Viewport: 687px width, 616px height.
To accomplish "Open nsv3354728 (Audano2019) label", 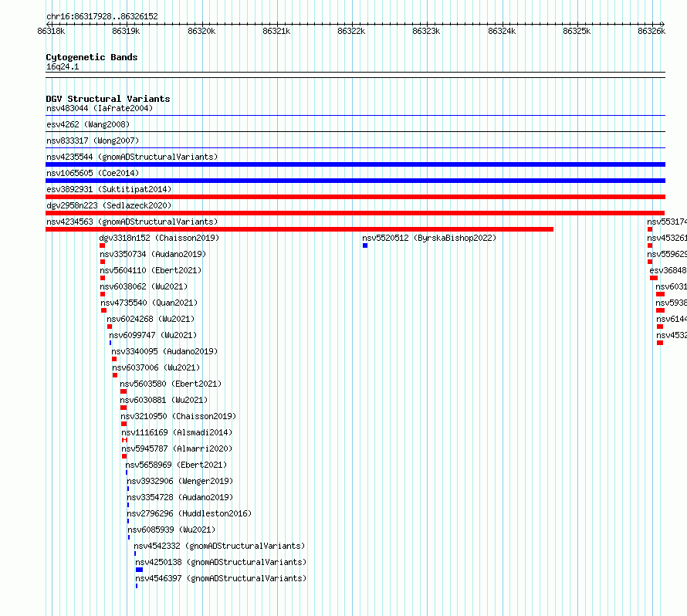I will [x=180, y=497].
